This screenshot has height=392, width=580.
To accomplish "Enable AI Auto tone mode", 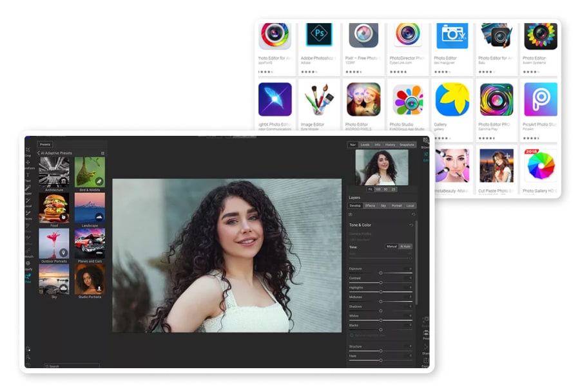I will [405, 247].
